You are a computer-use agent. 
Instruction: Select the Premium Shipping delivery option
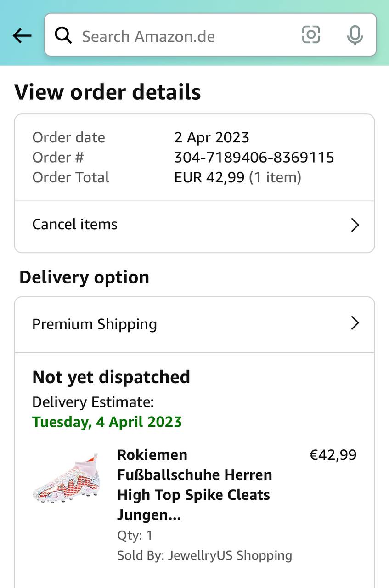pyautogui.click(x=95, y=324)
